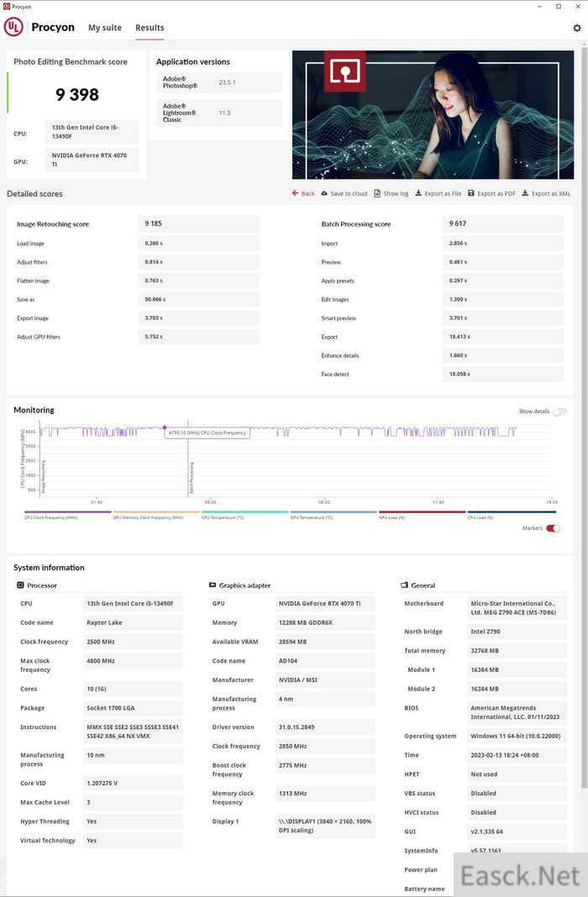
Task: Click the Processor section chip icon
Action: coord(21,585)
